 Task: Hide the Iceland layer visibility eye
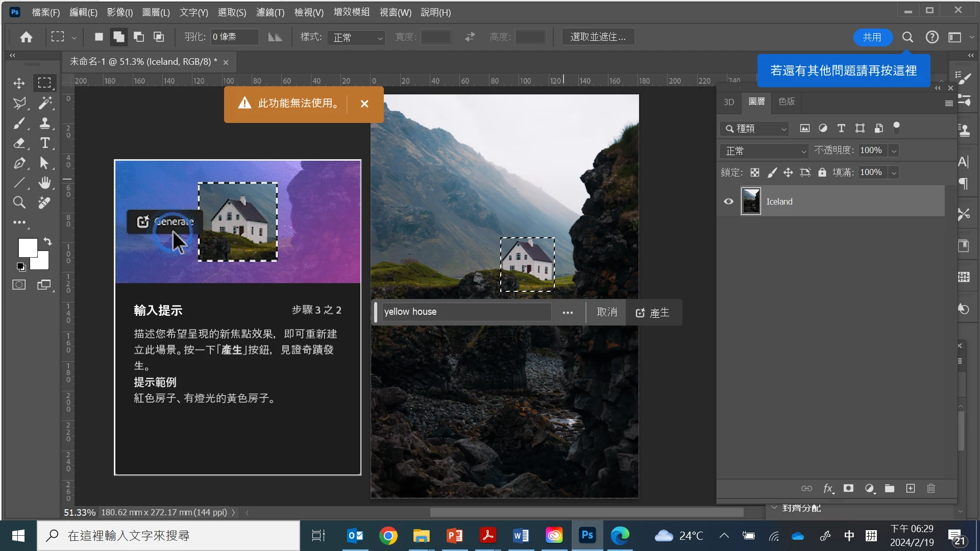(x=728, y=202)
